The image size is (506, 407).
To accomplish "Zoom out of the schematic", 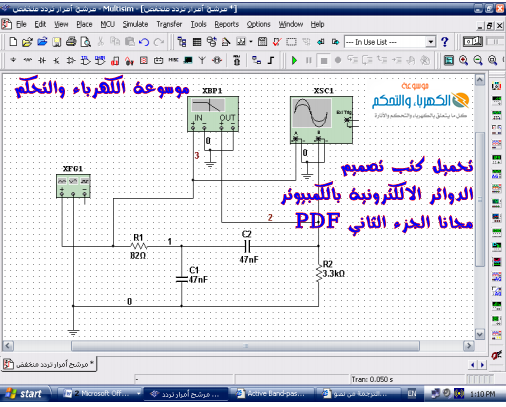I will pos(478,60).
